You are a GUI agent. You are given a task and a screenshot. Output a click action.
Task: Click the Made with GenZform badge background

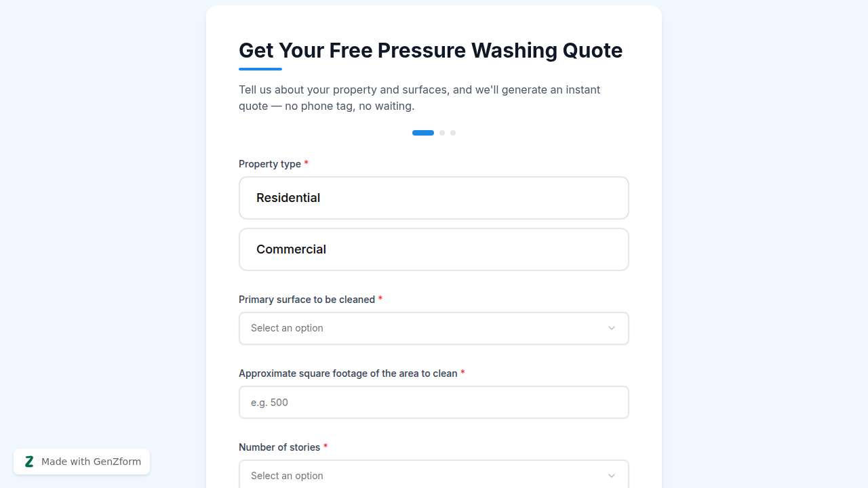click(x=81, y=461)
